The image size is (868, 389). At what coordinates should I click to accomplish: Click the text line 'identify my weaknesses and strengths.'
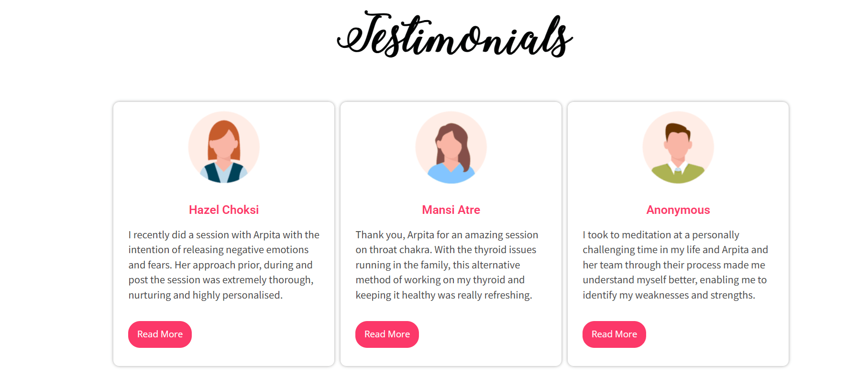click(669, 295)
